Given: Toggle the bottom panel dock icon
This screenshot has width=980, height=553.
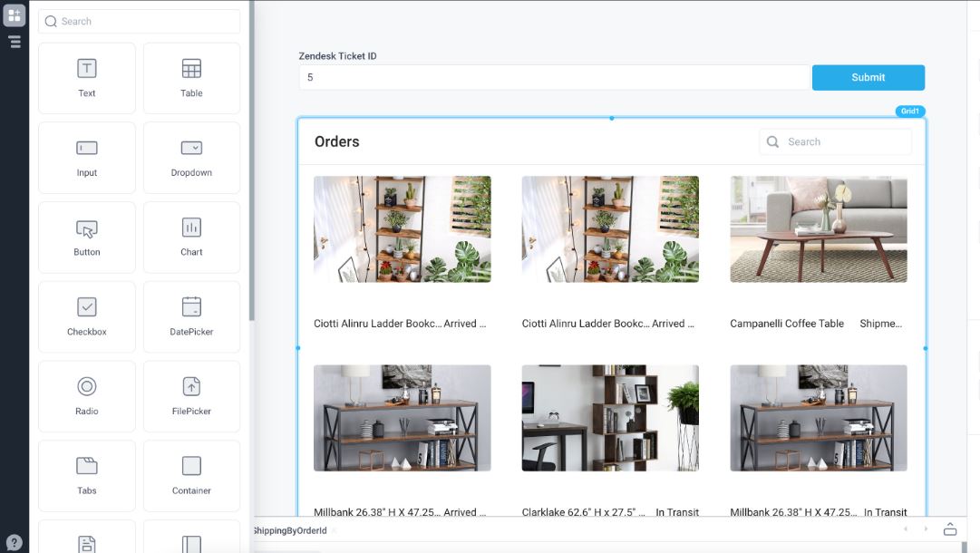Looking at the screenshot, I should 950,529.
